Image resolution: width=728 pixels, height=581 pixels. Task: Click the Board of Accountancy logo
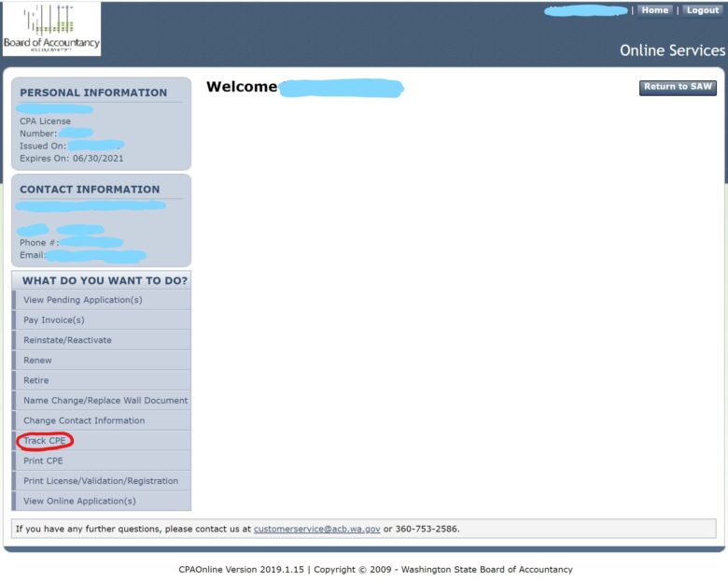51,29
